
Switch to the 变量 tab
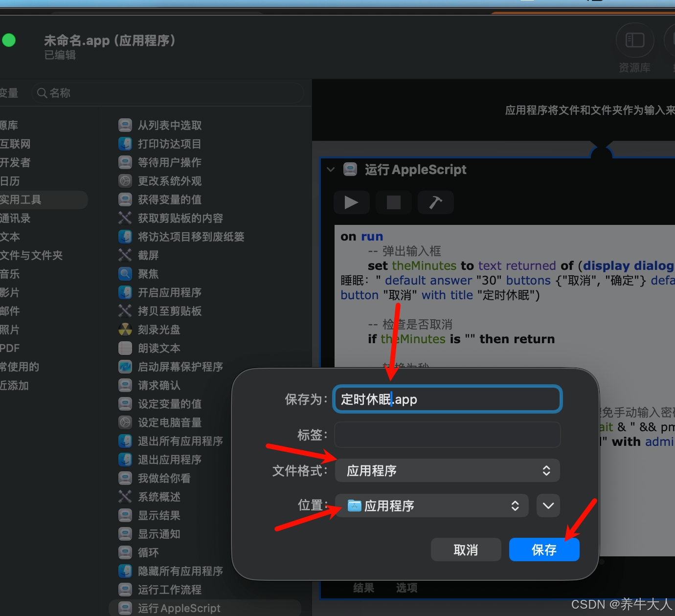point(9,93)
